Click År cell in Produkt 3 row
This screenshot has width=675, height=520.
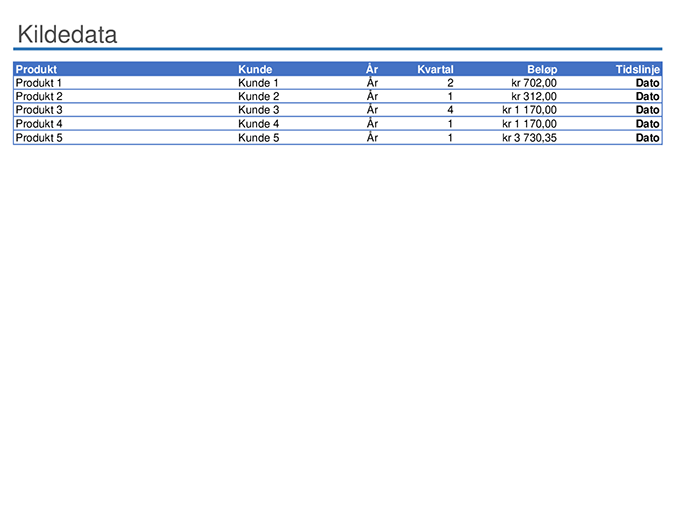tap(372, 110)
